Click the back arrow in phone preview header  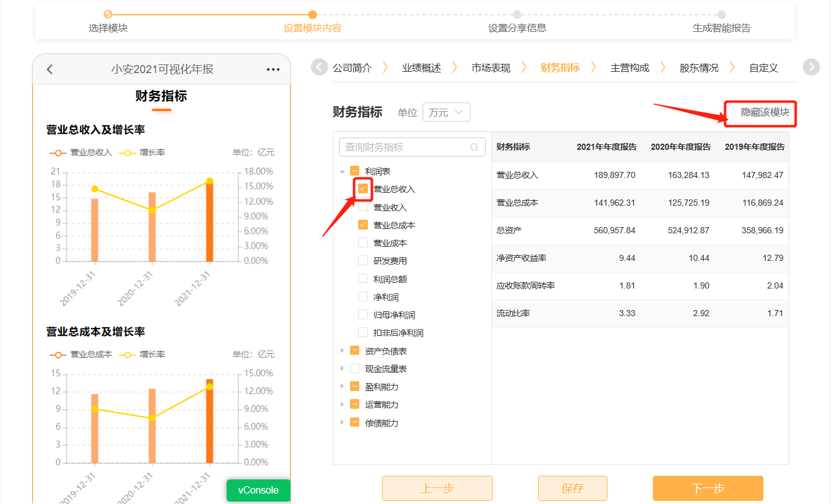pos(50,69)
